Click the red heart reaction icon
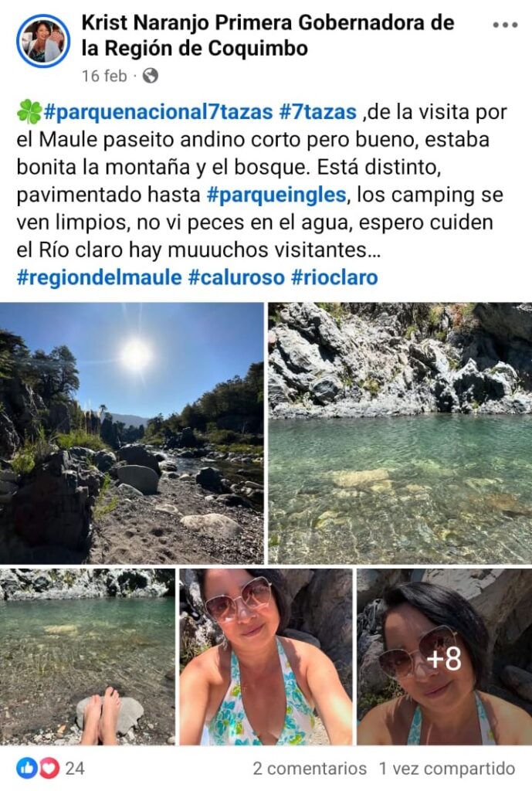 coord(48,769)
